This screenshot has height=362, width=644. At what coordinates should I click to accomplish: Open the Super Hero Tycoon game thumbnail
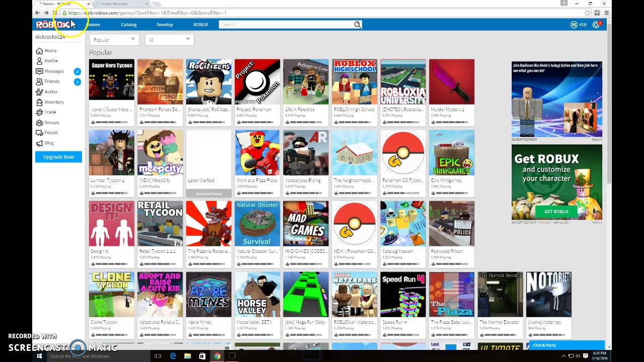click(112, 82)
